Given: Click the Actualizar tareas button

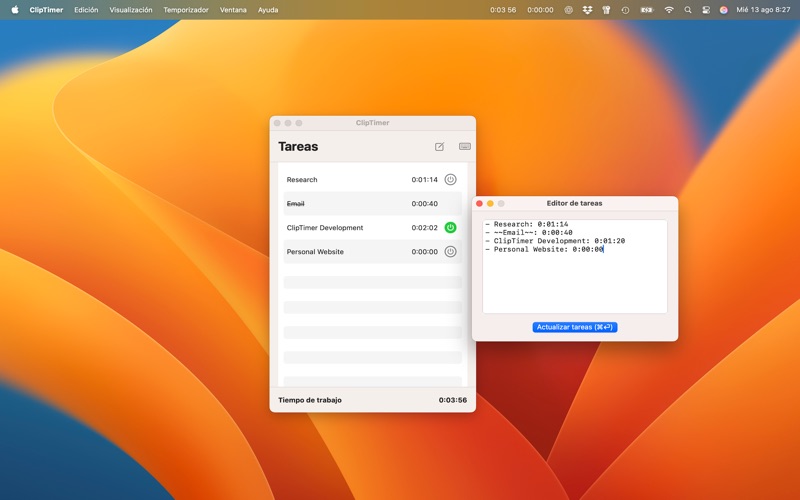Looking at the screenshot, I should (574, 327).
